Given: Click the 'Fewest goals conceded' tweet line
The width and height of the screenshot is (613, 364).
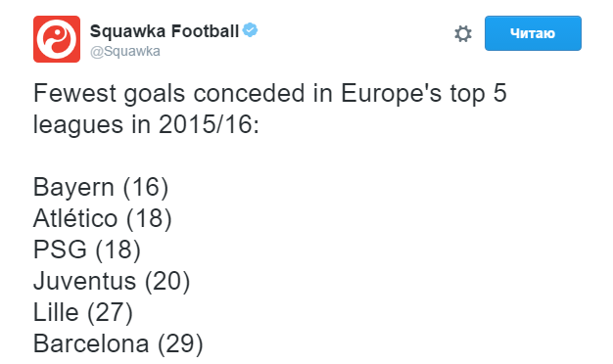Looking at the screenshot, I should point(269,94).
